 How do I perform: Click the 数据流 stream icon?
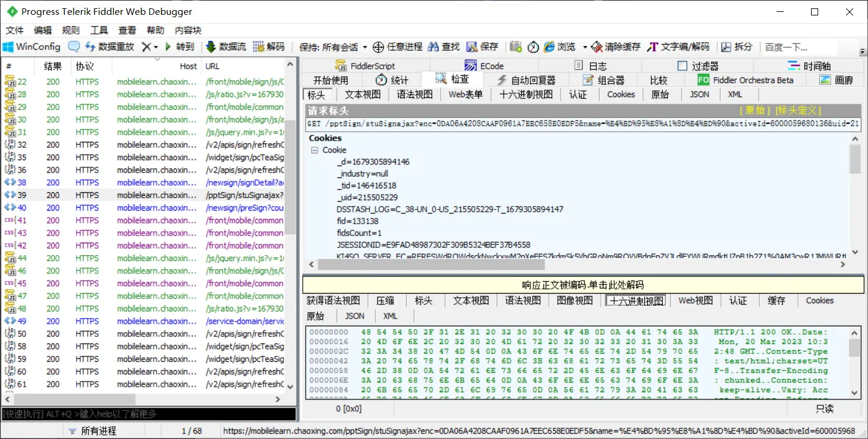[211, 47]
